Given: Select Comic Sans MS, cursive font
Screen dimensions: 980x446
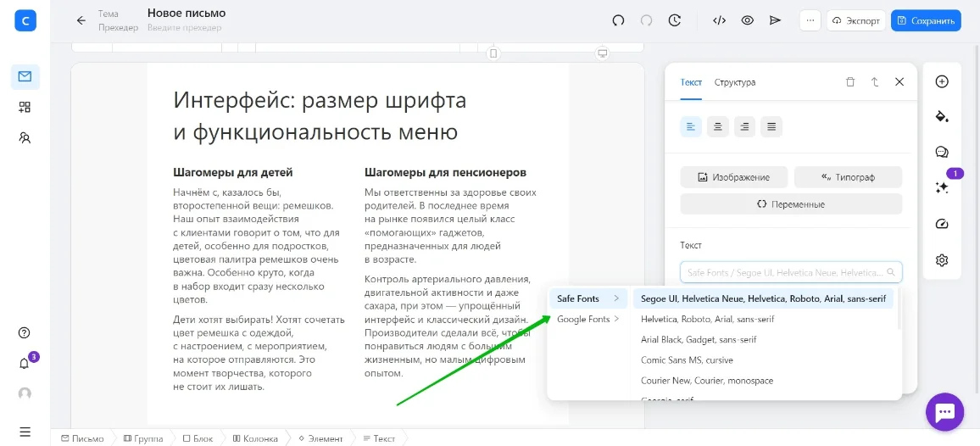Looking at the screenshot, I should pos(687,360).
